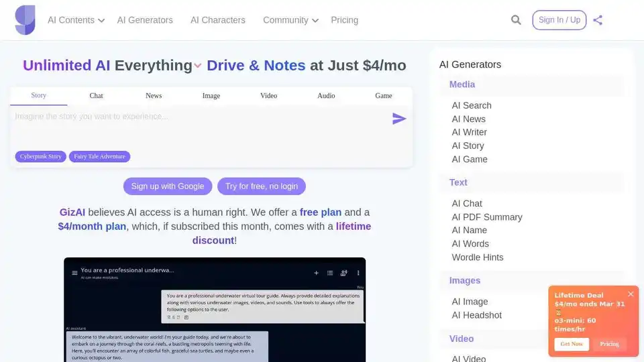Go to AI Characters page

217,20
